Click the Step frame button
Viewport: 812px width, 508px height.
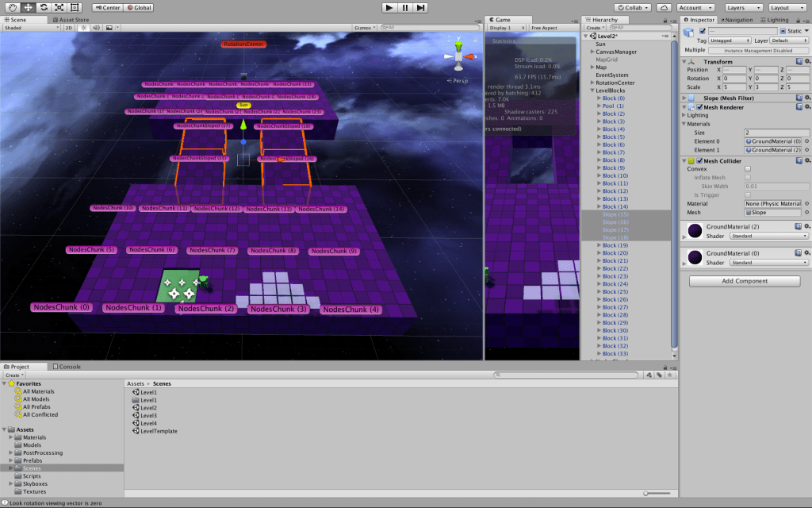click(421, 7)
